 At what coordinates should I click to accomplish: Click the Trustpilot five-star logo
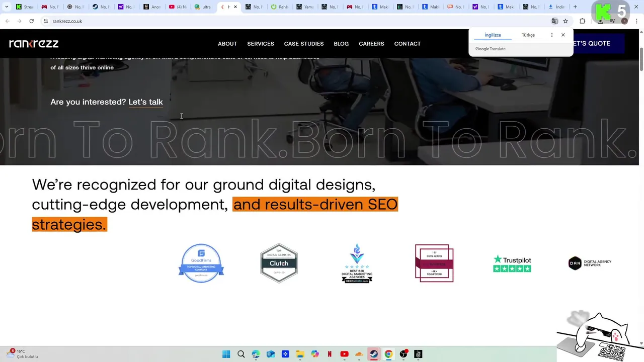click(512, 263)
